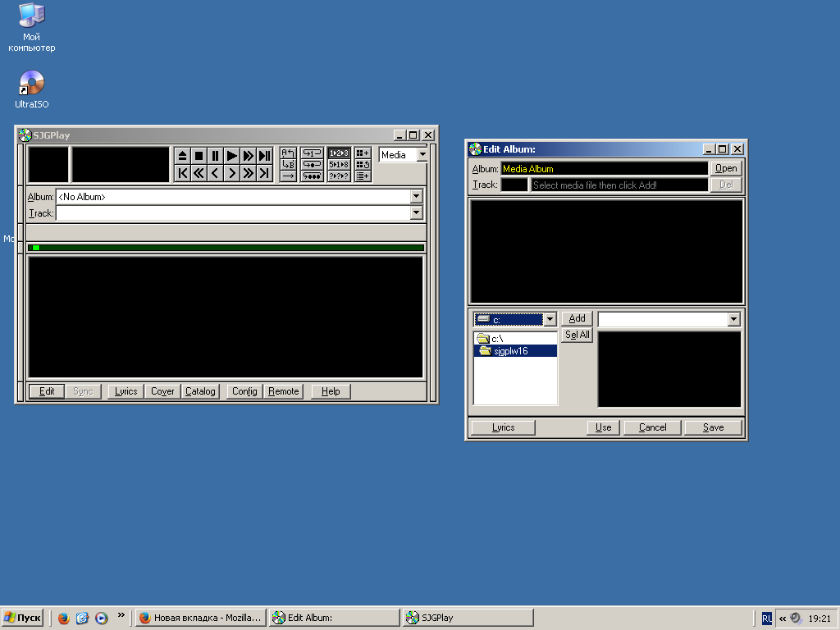Expand the Album dropdown list
The width and height of the screenshot is (840, 630).
[416, 197]
